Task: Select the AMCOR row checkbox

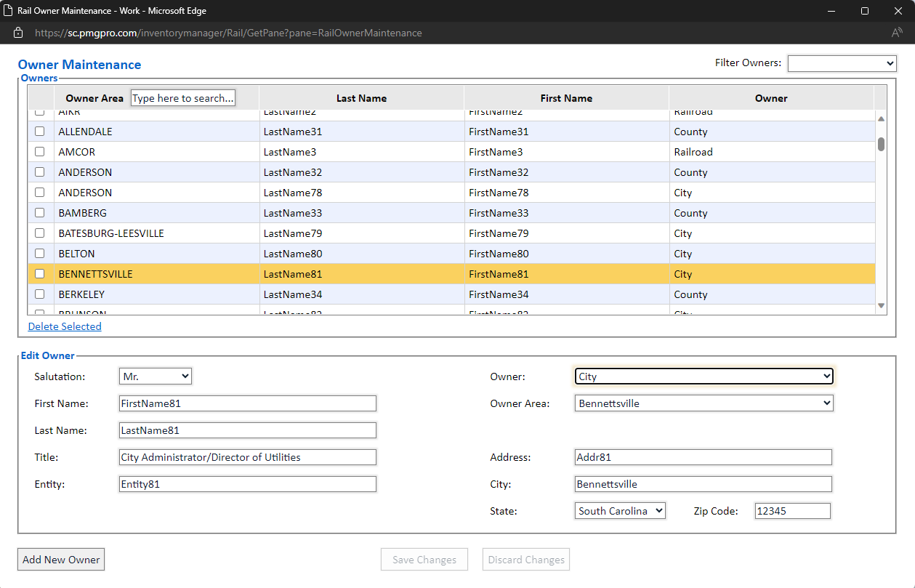Action: (x=40, y=152)
